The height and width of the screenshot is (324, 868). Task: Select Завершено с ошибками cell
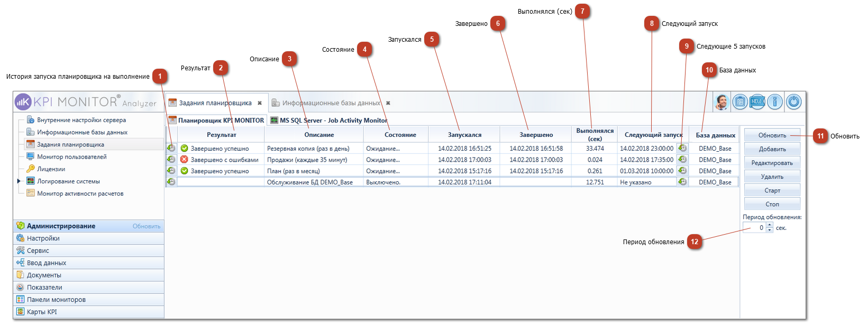221,160
